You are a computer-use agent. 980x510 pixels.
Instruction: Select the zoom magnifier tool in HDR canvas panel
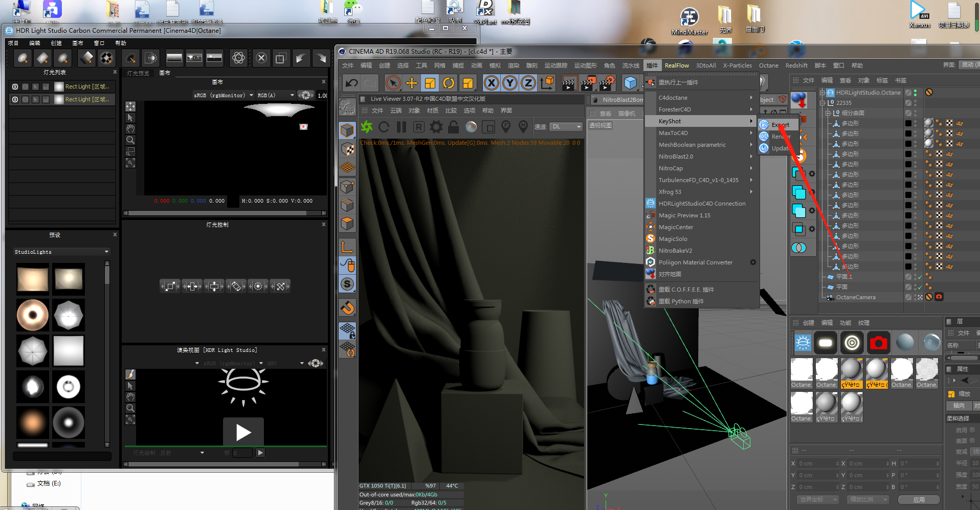pyautogui.click(x=130, y=140)
